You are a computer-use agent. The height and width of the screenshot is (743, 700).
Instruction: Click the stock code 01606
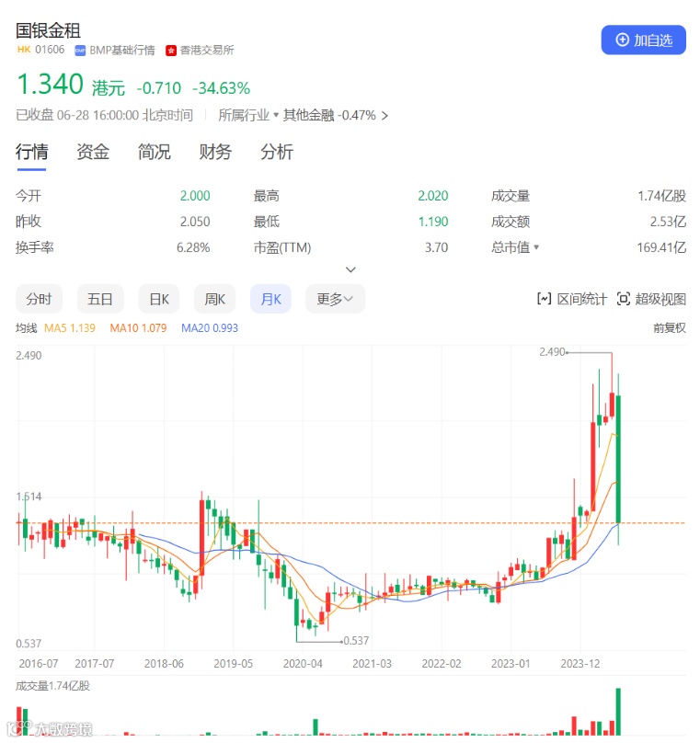pyautogui.click(x=50, y=50)
